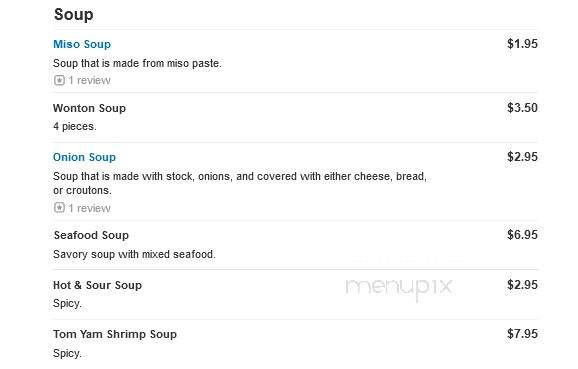
Task: Select the Tom Yam Shrimp Soup title
Action: point(115,334)
